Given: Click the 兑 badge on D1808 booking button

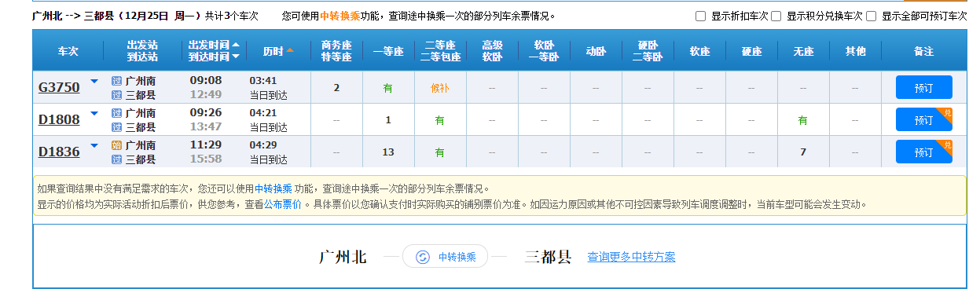Looking at the screenshot, I should [947, 112].
